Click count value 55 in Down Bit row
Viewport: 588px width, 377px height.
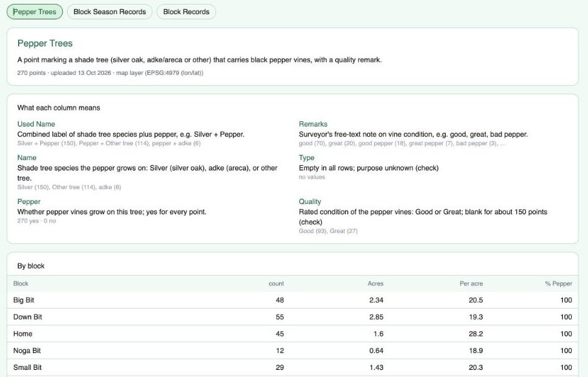click(x=280, y=317)
